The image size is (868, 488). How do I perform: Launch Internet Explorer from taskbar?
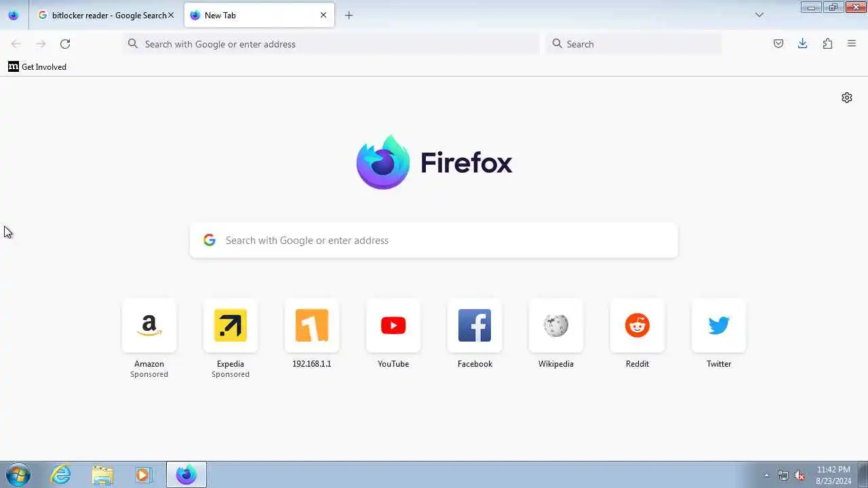(61, 474)
